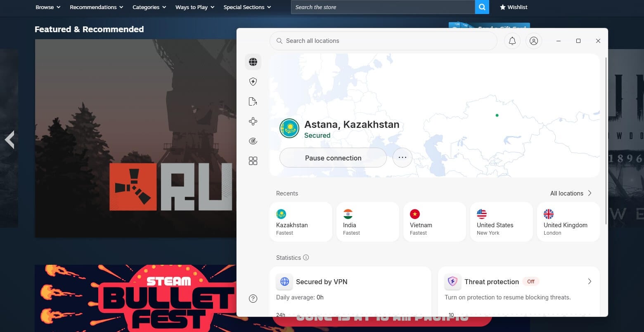The width and height of the screenshot is (644, 332).
Task: Click the Steam Search the store field
Action: [x=383, y=7]
